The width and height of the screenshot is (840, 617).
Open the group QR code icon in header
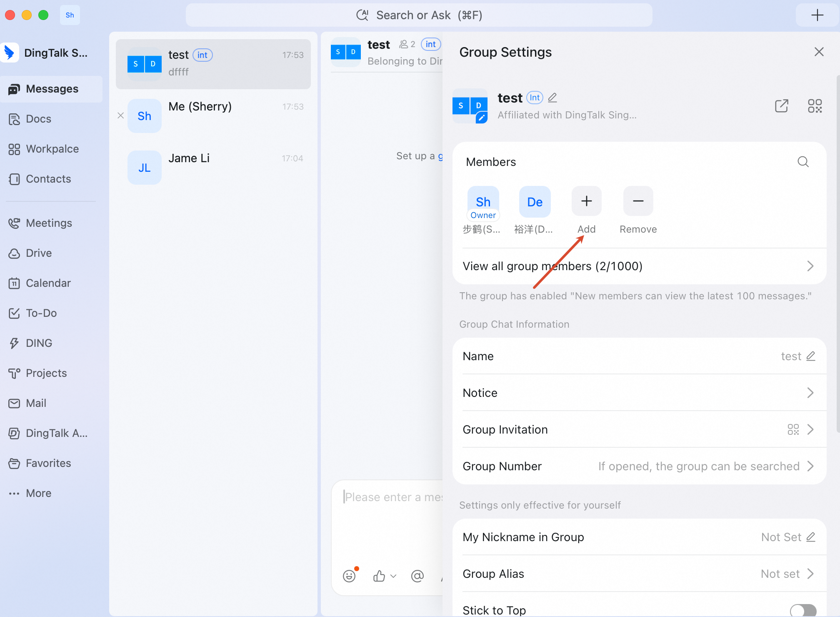click(815, 106)
